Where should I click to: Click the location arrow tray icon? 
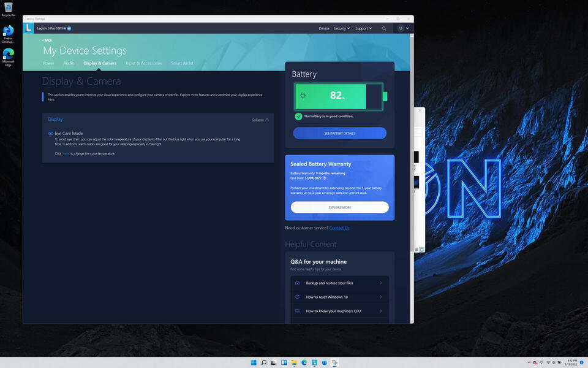click(541, 362)
